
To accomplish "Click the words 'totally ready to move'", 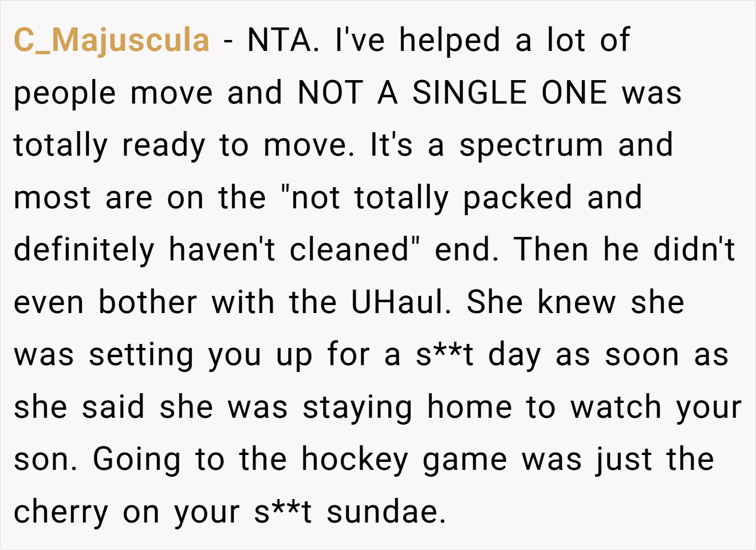I will [x=180, y=145].
